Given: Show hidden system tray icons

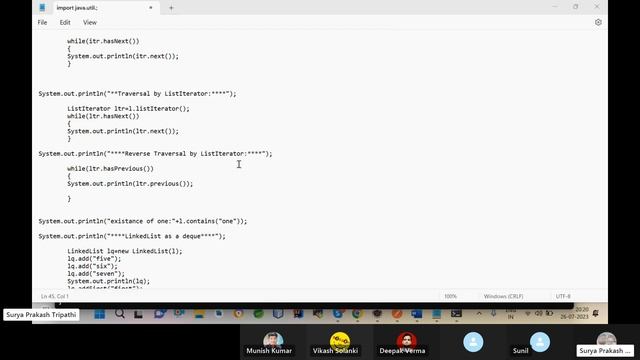Looking at the screenshot, I should point(479,313).
